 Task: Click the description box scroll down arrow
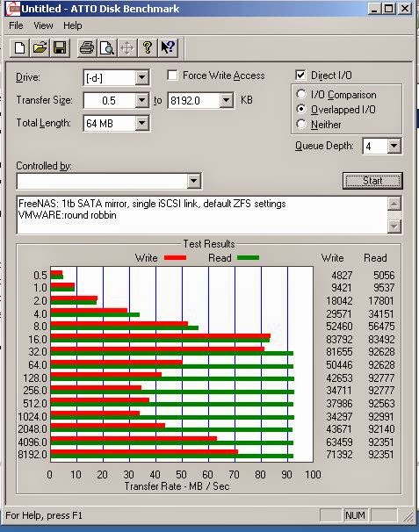[x=394, y=226]
